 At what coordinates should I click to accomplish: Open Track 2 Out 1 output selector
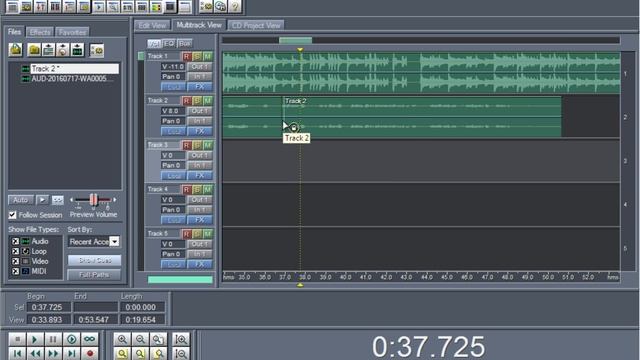coord(200,111)
